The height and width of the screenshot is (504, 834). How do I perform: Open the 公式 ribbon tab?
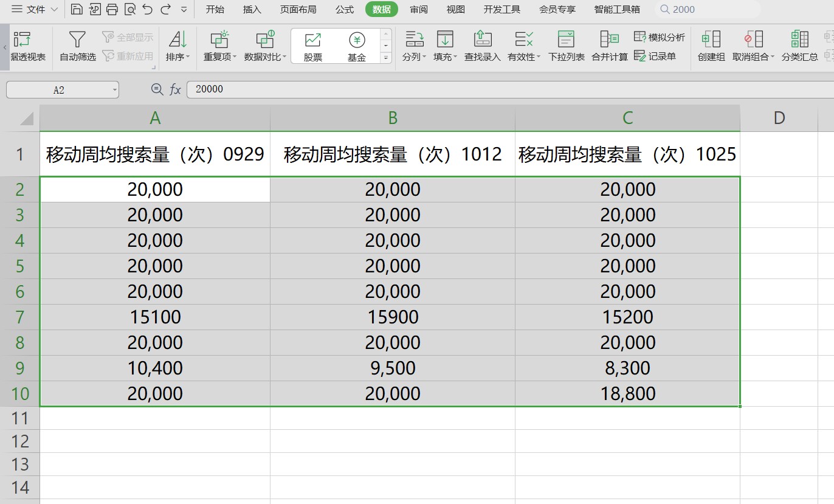coord(345,9)
